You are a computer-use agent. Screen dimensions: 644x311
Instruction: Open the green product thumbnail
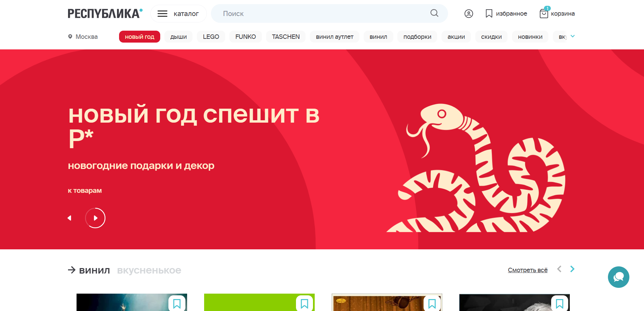click(x=259, y=302)
